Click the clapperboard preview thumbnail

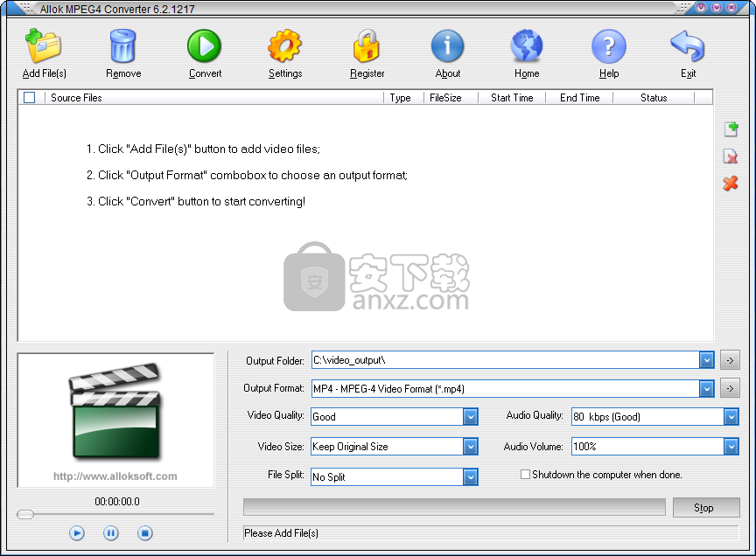115,410
